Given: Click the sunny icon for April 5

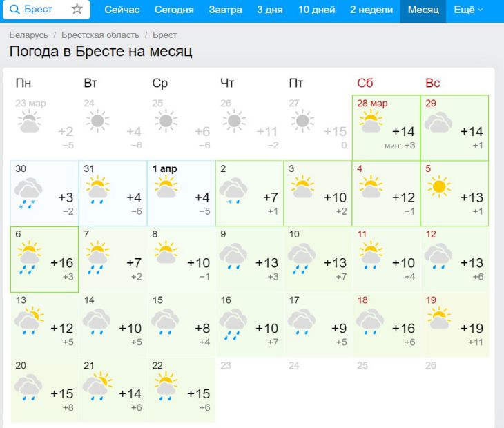Looking at the screenshot, I should [x=438, y=187].
